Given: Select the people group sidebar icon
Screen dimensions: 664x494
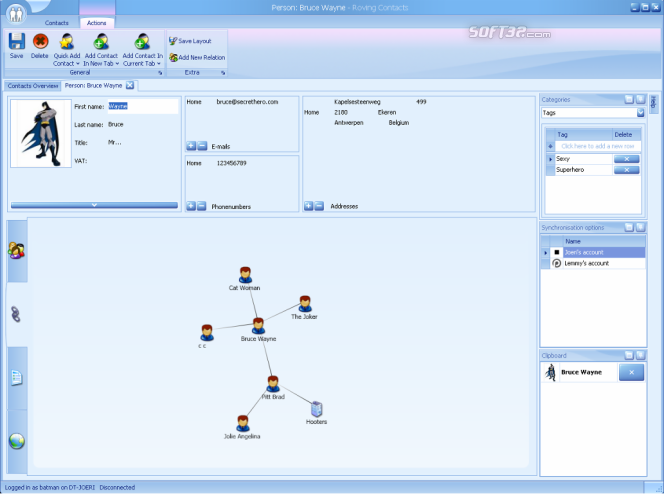Looking at the screenshot, I should [17, 251].
